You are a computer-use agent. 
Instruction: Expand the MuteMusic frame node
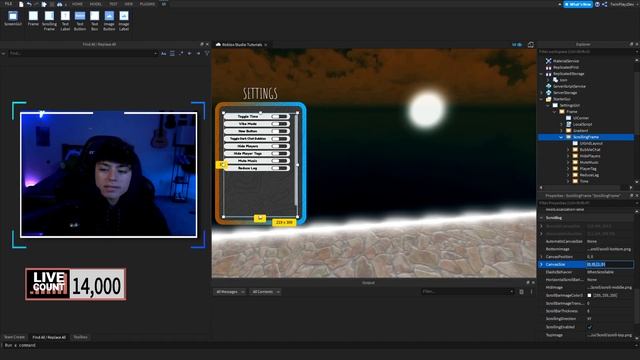568,162
